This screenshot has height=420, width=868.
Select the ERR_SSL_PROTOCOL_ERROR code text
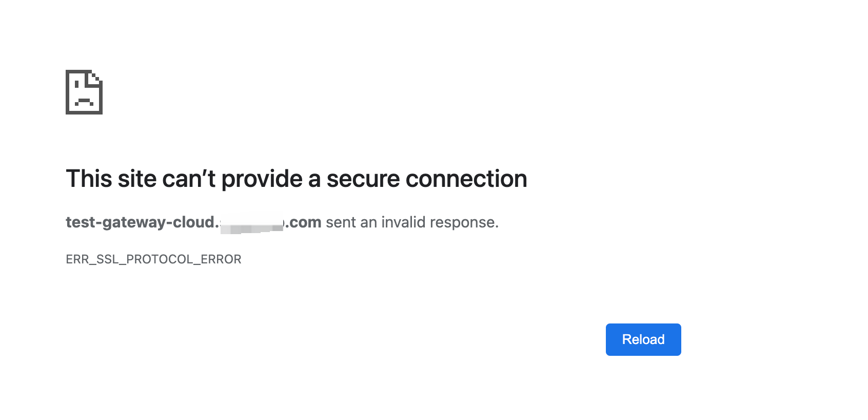(153, 259)
